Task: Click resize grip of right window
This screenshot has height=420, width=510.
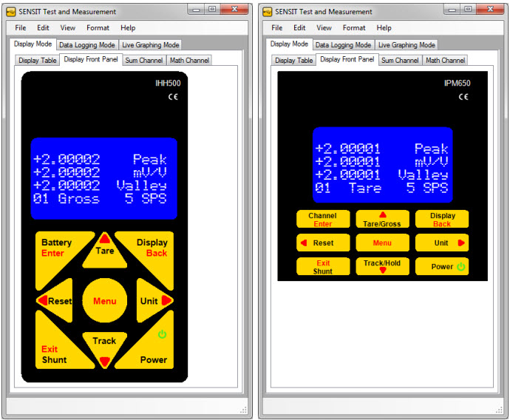Action: click(500, 410)
